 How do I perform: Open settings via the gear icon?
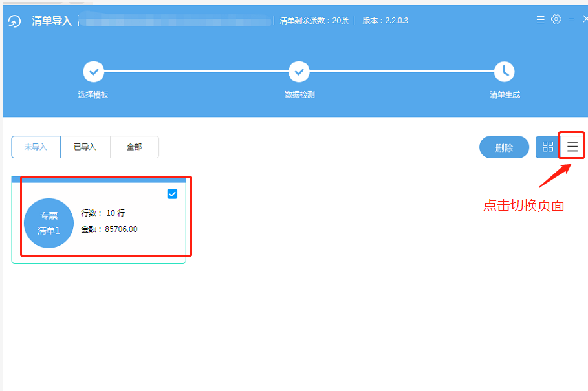pos(556,20)
